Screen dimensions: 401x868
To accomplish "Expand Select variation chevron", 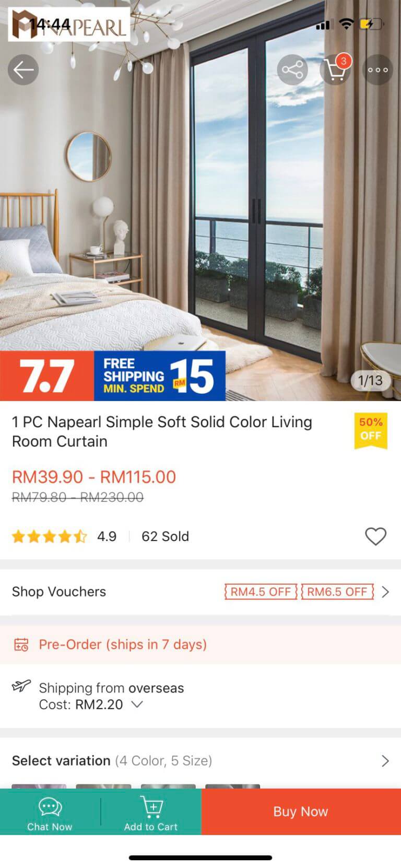I will 385,761.
